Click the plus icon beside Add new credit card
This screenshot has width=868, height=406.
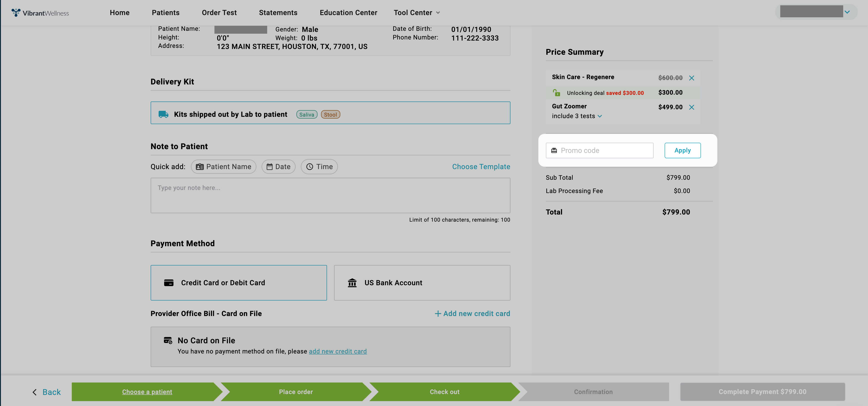click(438, 314)
